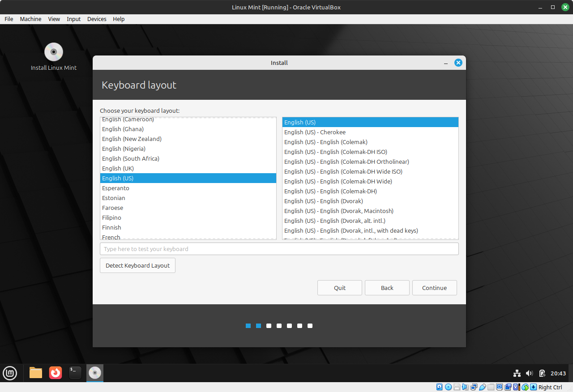Image resolution: width=573 pixels, height=392 pixels.
Task: Select English (Dvorak) variant
Action: click(x=370, y=201)
